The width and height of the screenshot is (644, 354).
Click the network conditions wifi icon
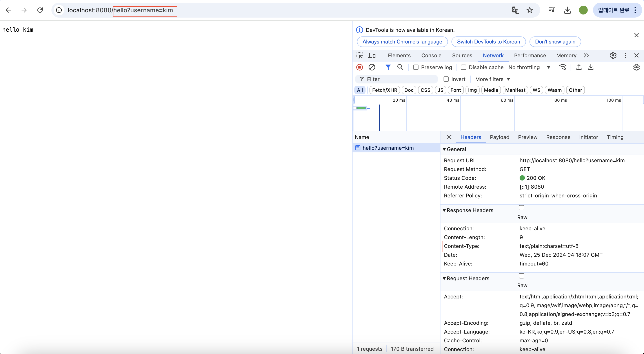(x=562, y=67)
